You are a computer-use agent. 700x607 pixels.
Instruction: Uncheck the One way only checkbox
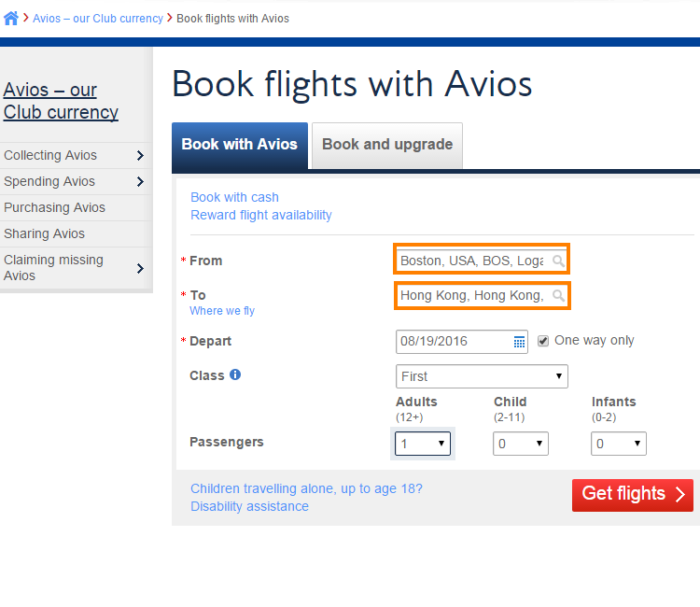click(x=543, y=341)
